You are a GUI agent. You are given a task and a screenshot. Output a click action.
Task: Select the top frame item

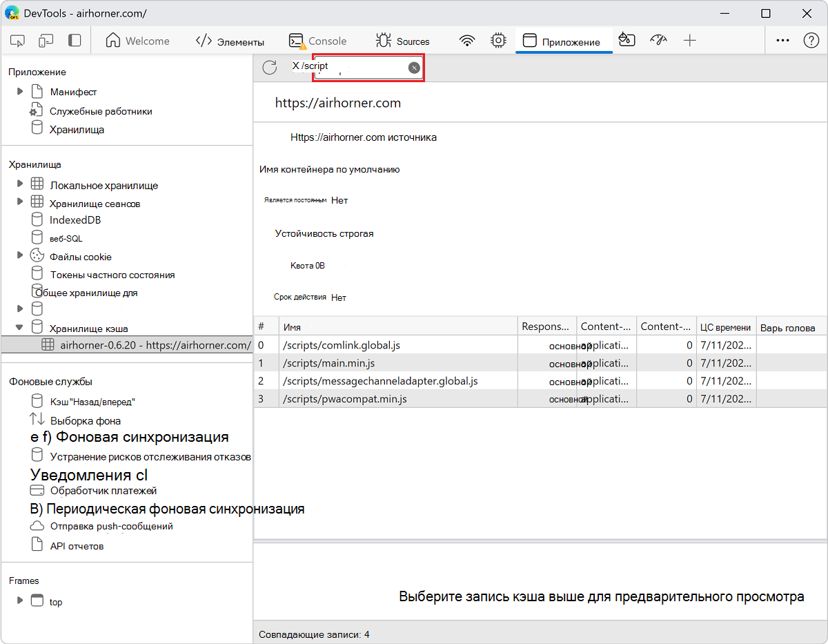(x=56, y=602)
